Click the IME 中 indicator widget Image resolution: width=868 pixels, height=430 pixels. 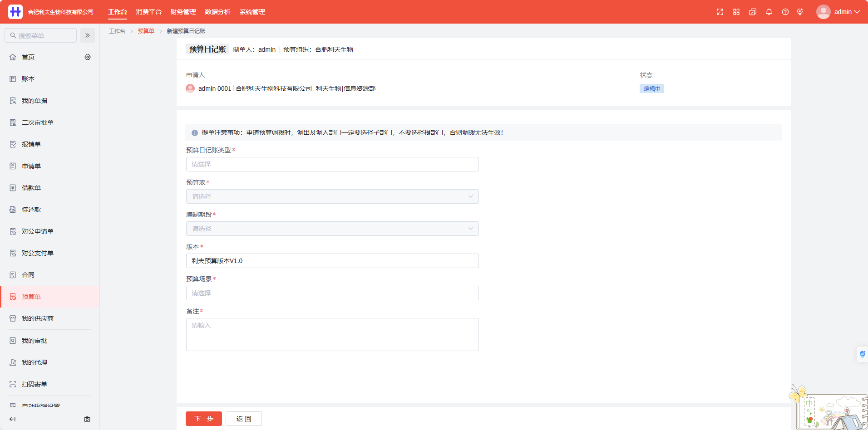809,403
